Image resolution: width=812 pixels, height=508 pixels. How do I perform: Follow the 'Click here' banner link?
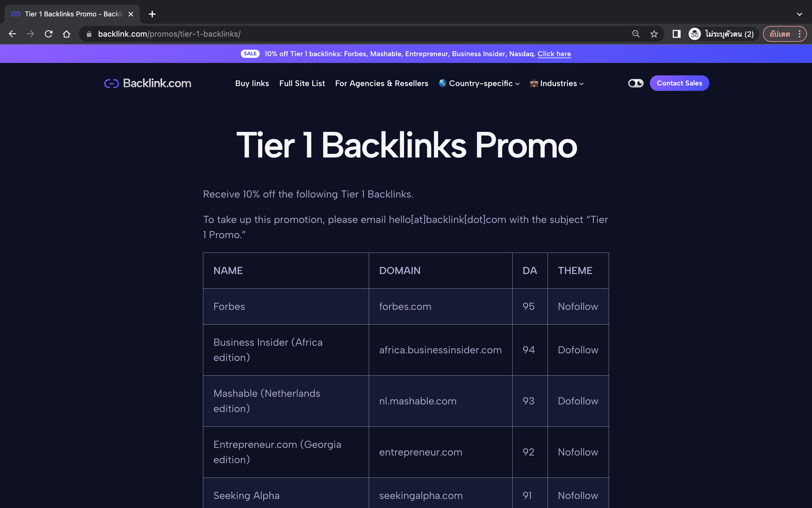coord(554,54)
